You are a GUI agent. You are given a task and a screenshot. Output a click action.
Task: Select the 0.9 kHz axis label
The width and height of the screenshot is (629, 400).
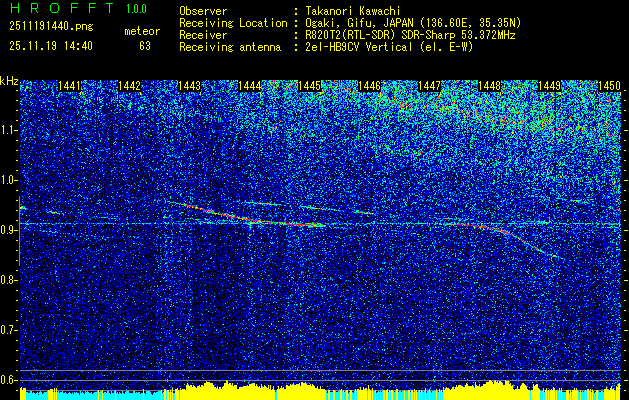coord(9,230)
